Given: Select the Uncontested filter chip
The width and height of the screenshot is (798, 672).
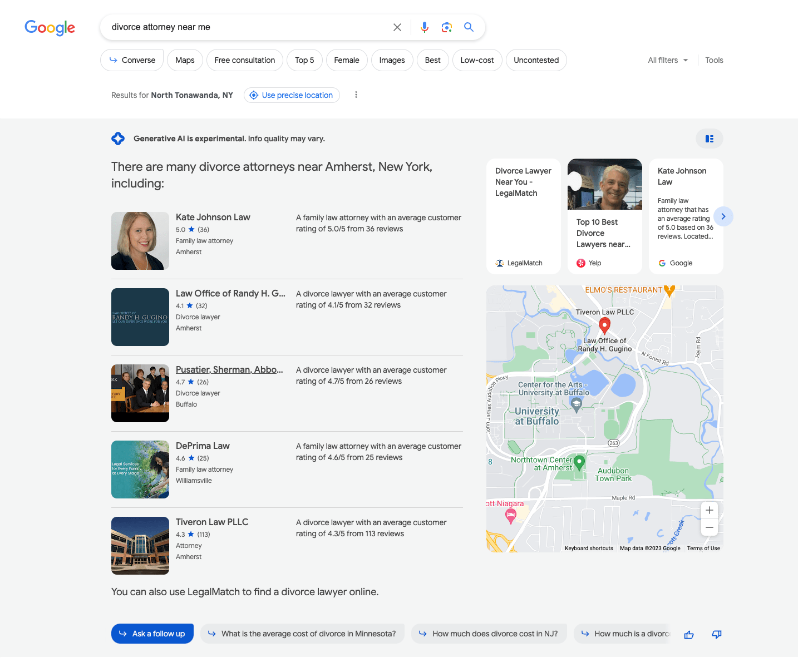Looking at the screenshot, I should (536, 60).
